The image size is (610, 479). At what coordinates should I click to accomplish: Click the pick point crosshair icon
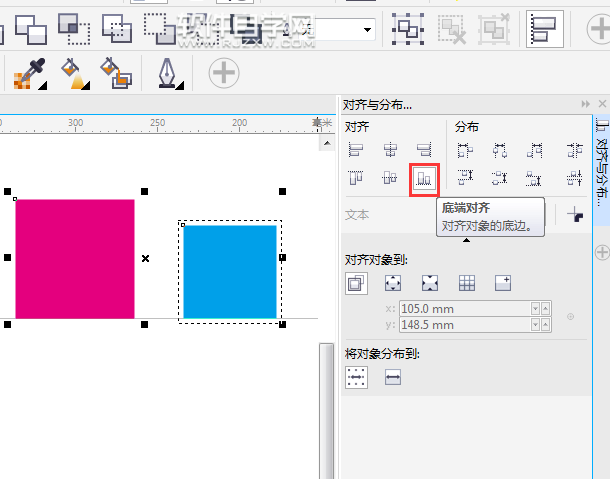click(x=570, y=316)
